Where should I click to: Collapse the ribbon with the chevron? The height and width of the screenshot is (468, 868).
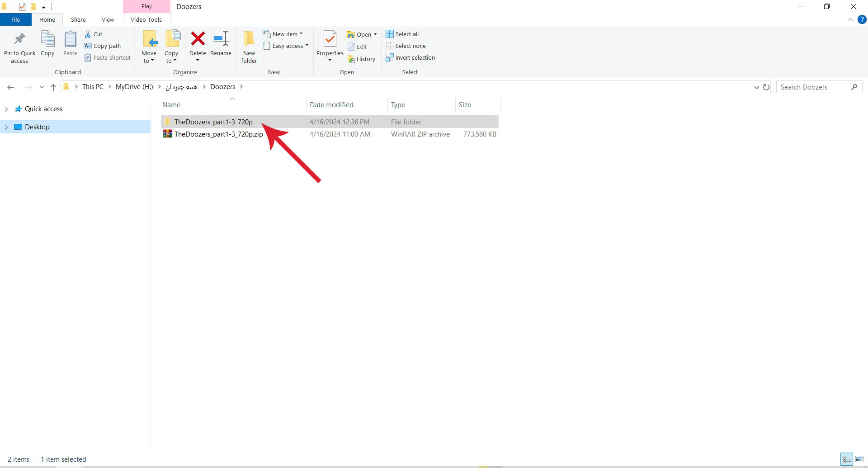pyautogui.click(x=850, y=19)
